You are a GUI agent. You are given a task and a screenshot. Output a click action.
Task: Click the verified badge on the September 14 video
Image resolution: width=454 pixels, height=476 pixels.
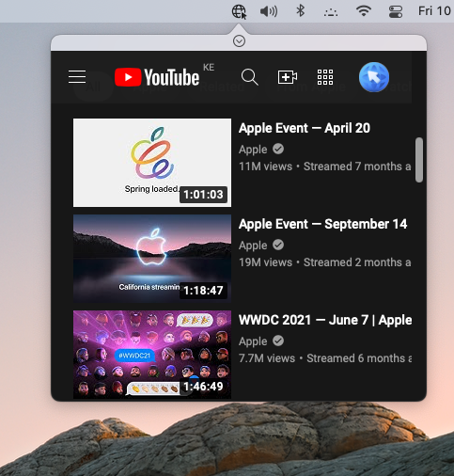pyautogui.click(x=278, y=245)
